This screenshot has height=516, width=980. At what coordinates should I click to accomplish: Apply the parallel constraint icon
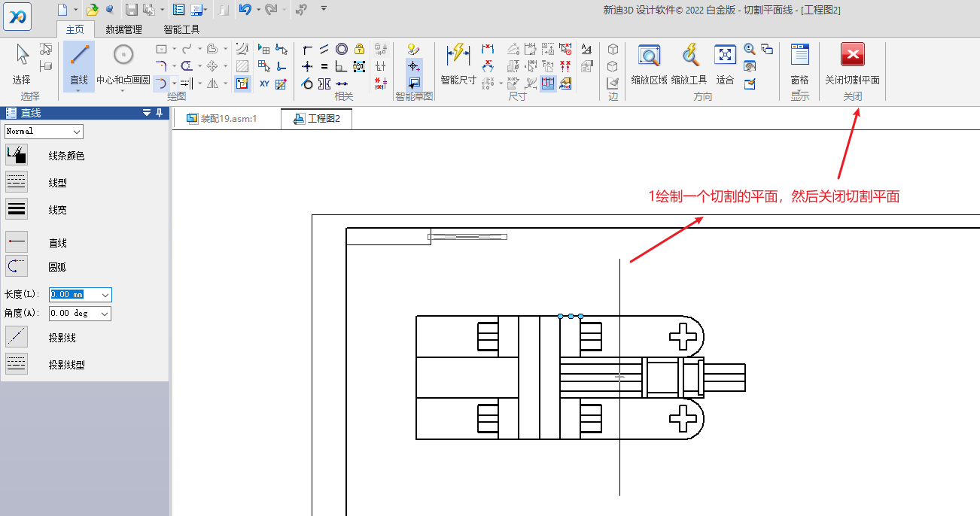coord(324,49)
